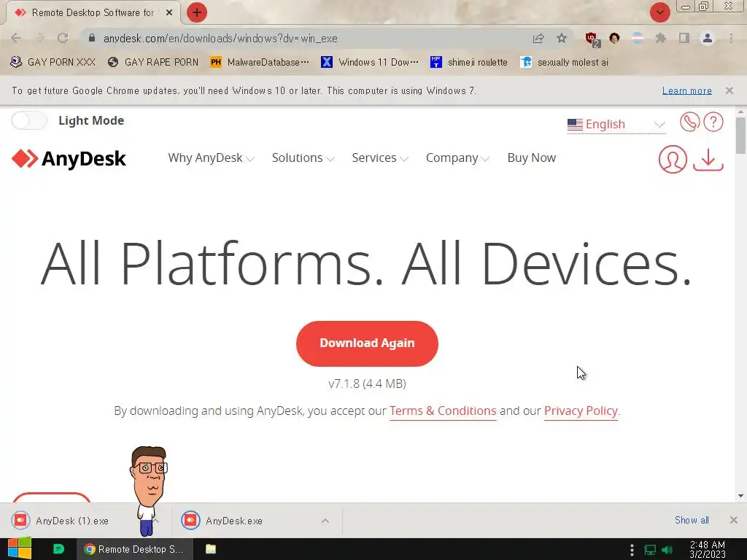Click the volume speaker tray icon

click(x=667, y=550)
